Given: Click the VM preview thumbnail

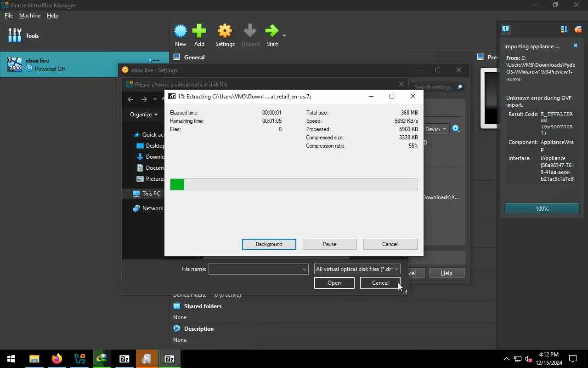Looking at the screenshot, I should coord(489,98).
